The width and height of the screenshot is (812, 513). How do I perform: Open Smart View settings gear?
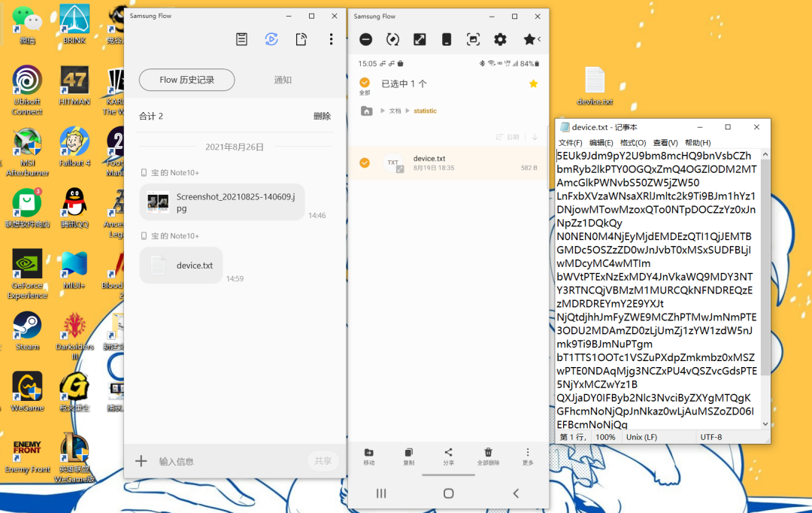(500, 39)
